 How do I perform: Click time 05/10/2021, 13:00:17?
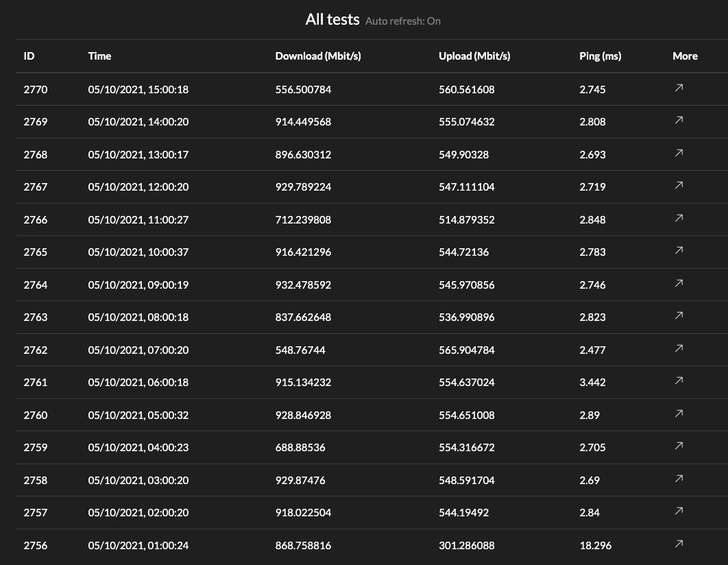click(138, 154)
